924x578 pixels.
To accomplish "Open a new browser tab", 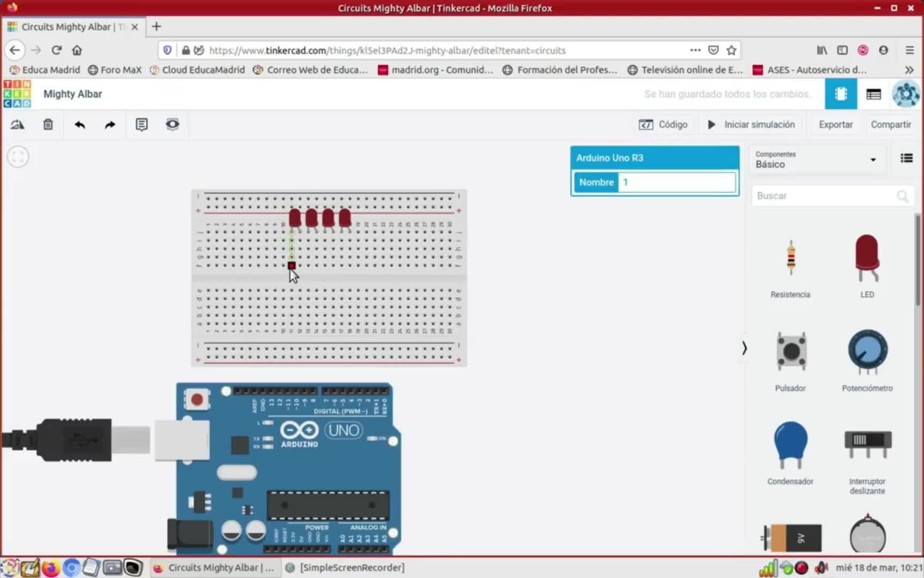I will point(156,27).
